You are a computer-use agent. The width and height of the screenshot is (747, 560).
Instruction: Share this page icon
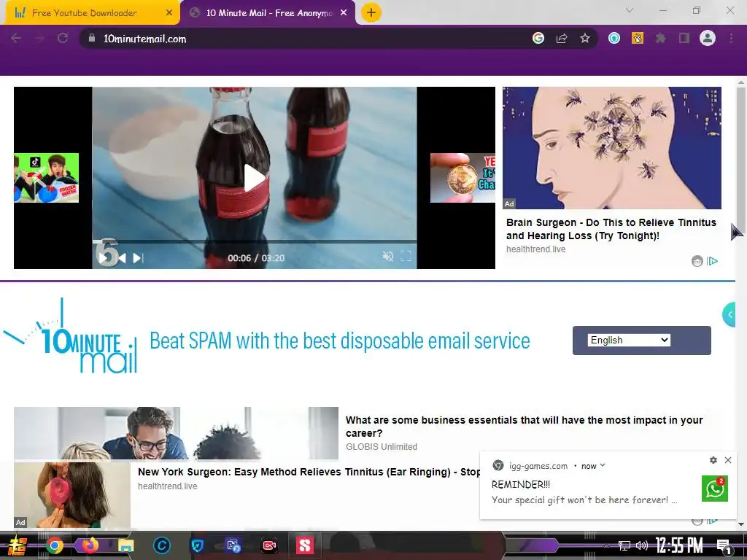pyautogui.click(x=562, y=39)
